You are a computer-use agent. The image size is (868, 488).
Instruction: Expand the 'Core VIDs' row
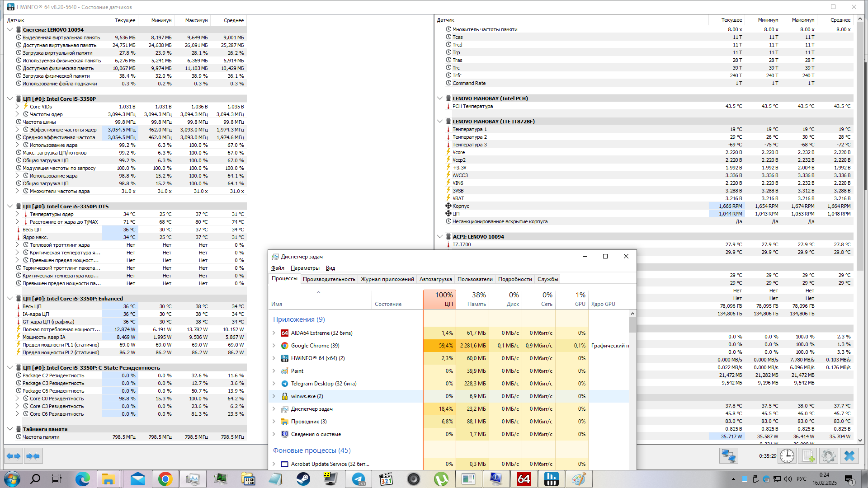[17, 107]
